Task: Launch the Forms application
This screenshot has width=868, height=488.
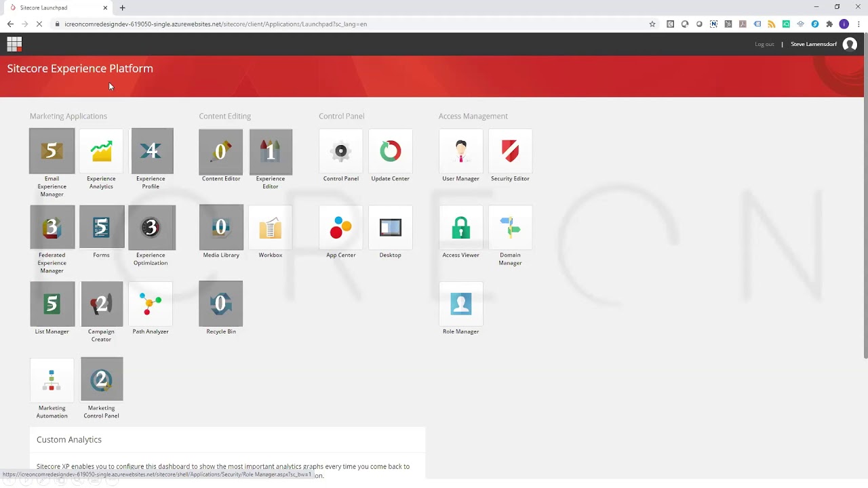Action: click(x=101, y=228)
